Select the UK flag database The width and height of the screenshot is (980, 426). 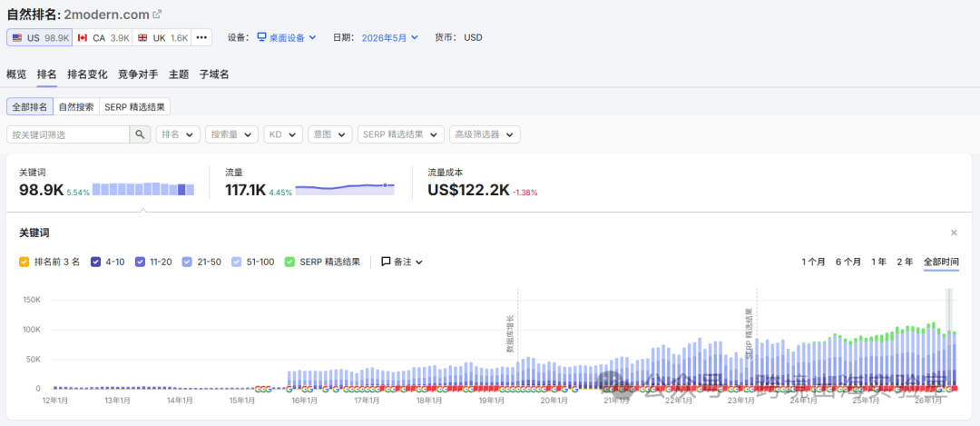click(162, 37)
